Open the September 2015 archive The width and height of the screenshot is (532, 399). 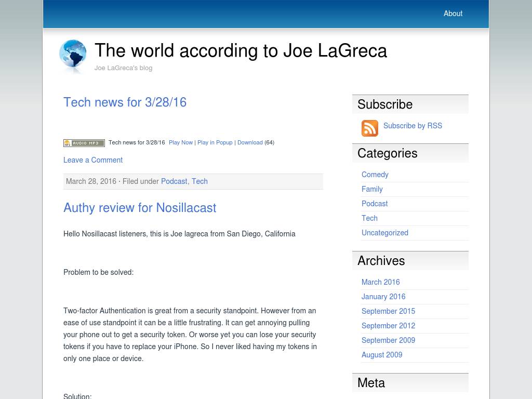point(388,311)
